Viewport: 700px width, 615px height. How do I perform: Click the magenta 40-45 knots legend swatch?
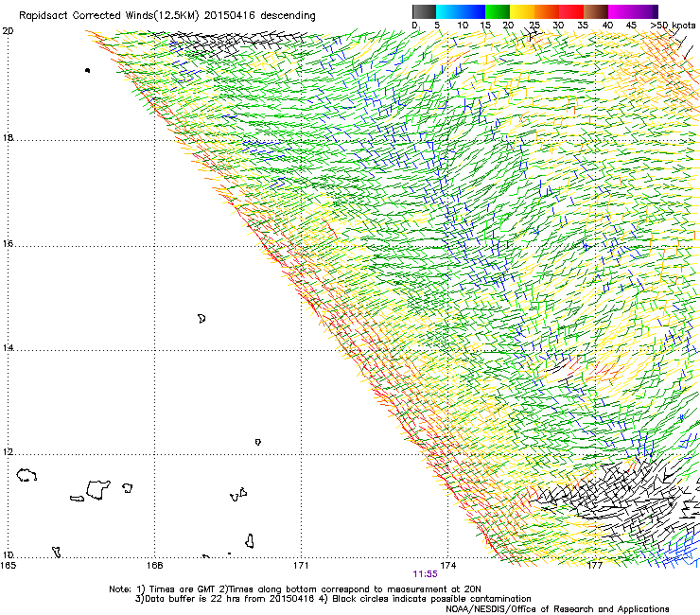point(621,11)
